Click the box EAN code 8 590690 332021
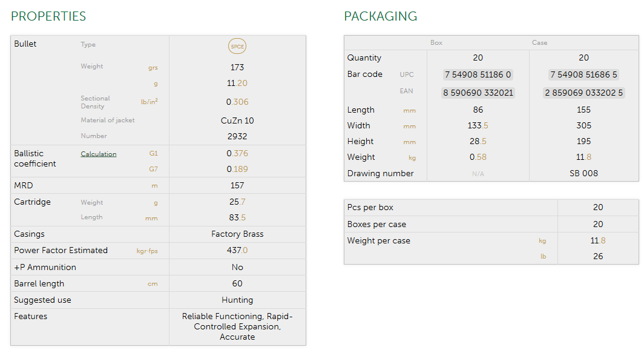Viewport: 644px width, 353px height. (x=478, y=93)
